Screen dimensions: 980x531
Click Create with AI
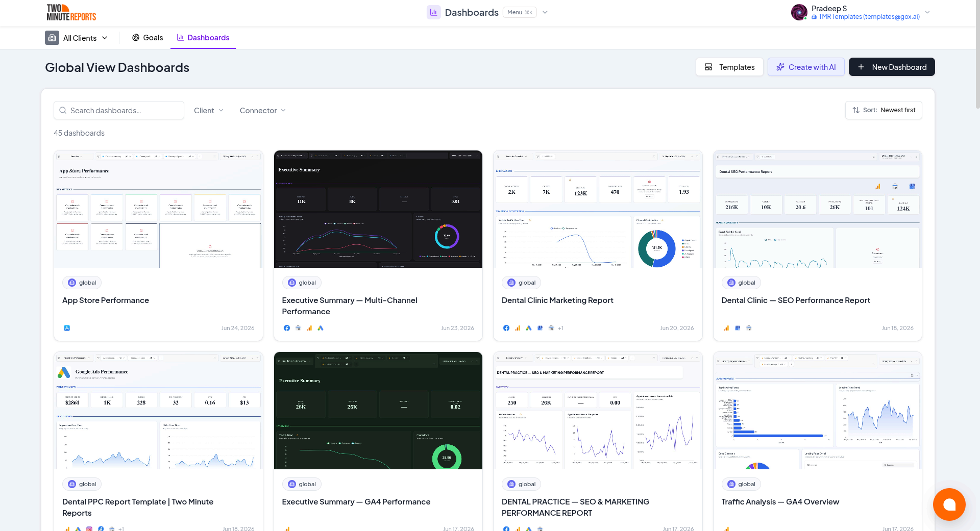pos(806,67)
